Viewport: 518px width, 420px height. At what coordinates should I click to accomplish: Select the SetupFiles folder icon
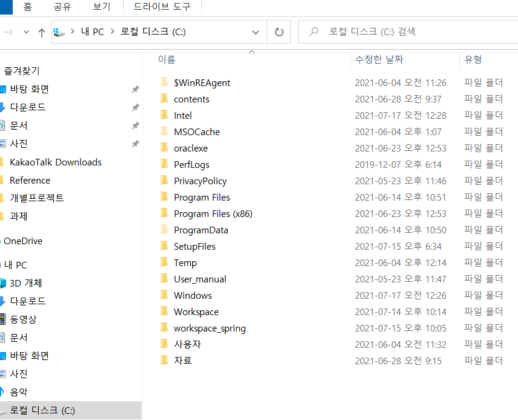tap(164, 246)
